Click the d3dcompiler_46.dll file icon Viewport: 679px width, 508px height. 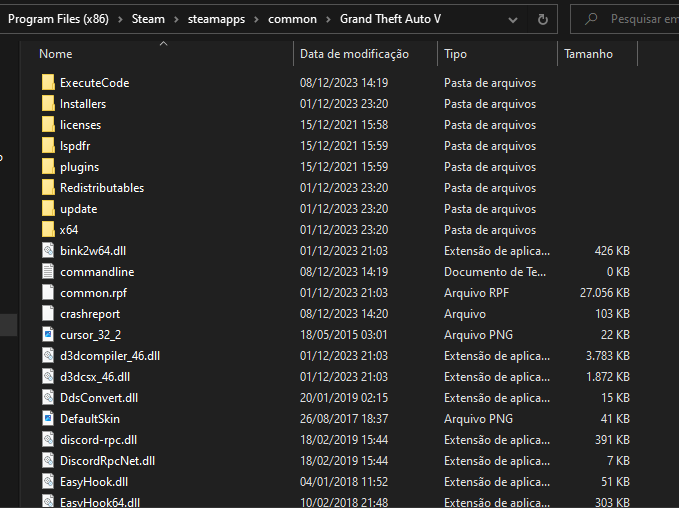[x=48, y=356]
